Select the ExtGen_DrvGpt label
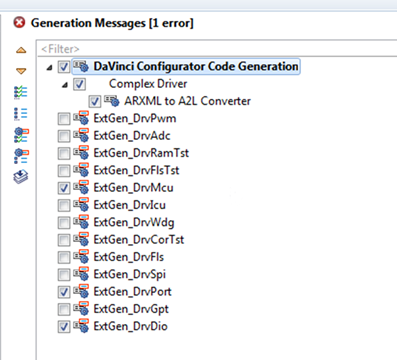Image resolution: width=397 pixels, height=360 pixels. click(x=131, y=309)
